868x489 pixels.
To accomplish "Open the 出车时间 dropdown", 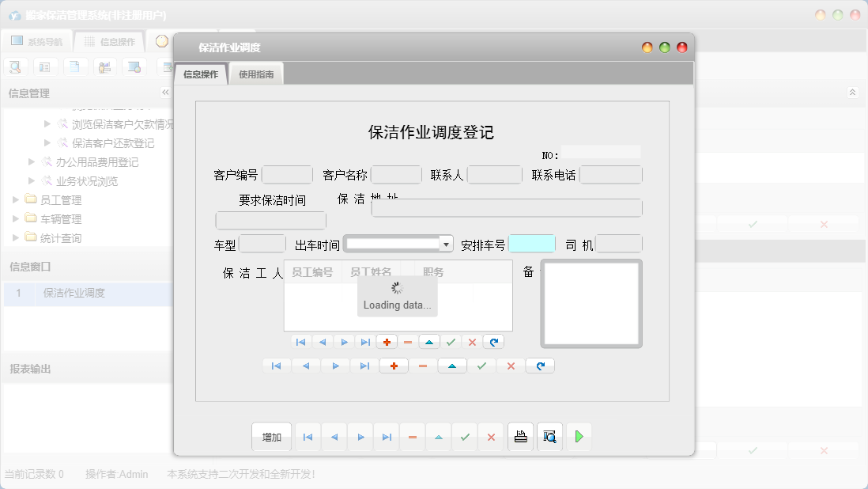I will (x=445, y=243).
